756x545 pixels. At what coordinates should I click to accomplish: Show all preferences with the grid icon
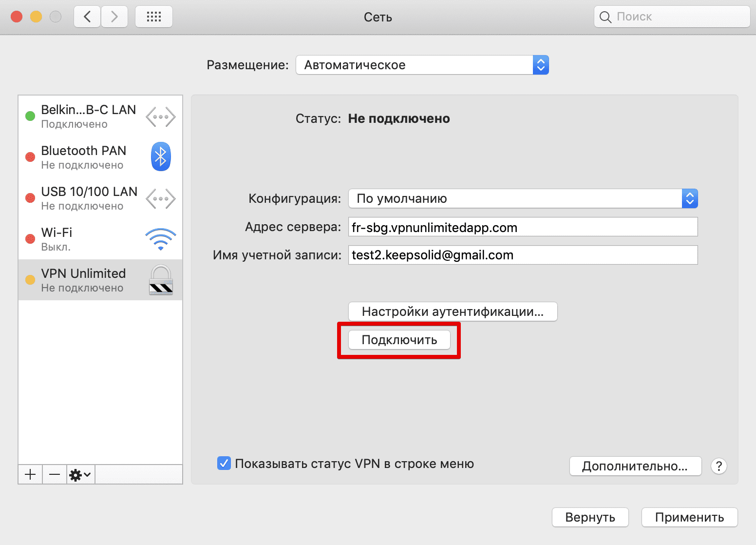[154, 17]
